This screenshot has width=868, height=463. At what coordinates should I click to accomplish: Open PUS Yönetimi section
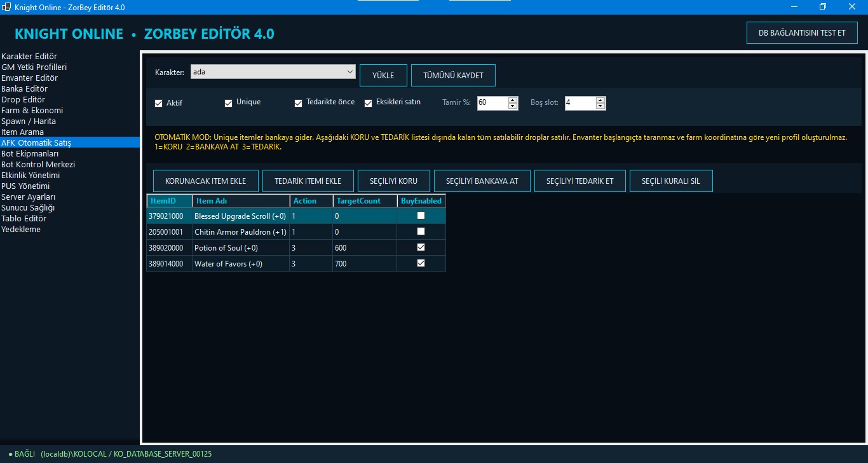tap(69, 186)
